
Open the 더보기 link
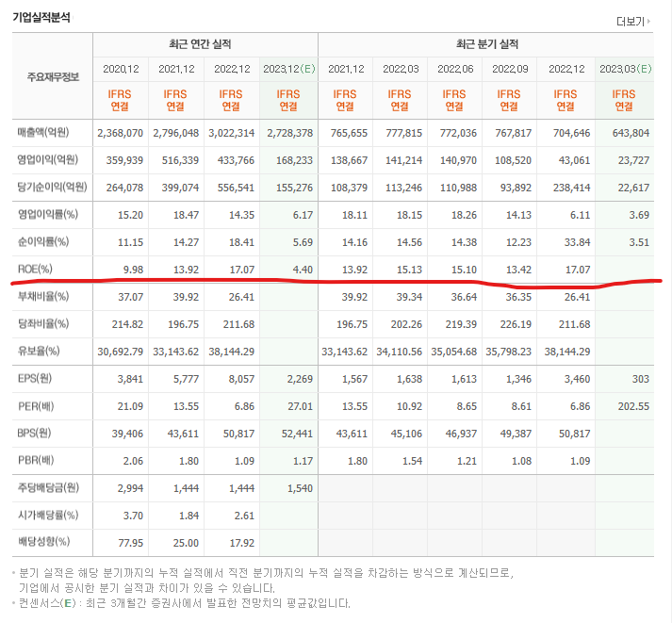click(x=633, y=22)
